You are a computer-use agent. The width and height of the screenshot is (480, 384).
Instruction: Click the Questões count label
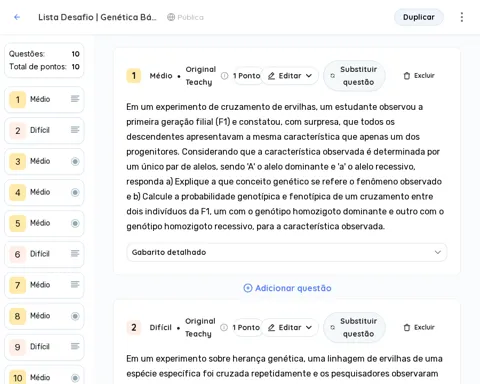[x=27, y=54]
